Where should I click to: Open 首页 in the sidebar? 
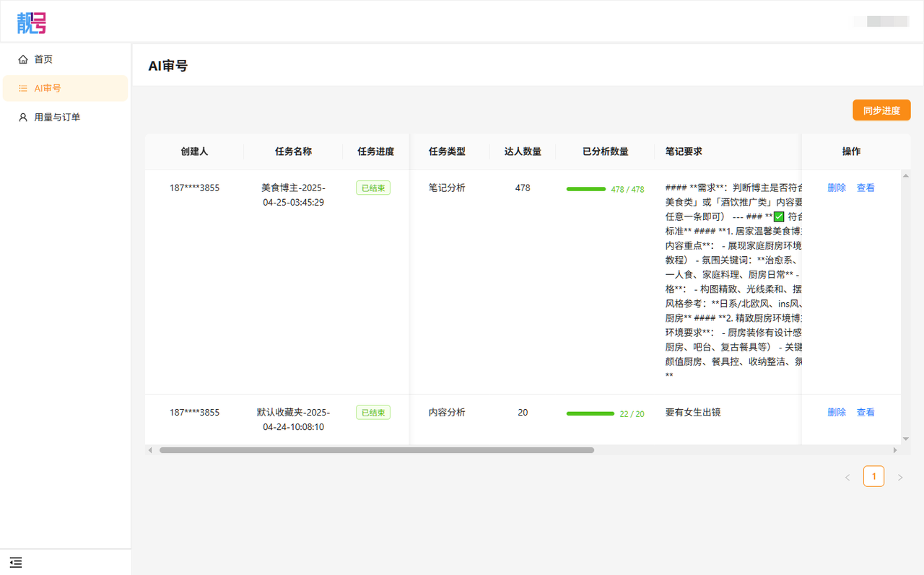[x=43, y=59]
